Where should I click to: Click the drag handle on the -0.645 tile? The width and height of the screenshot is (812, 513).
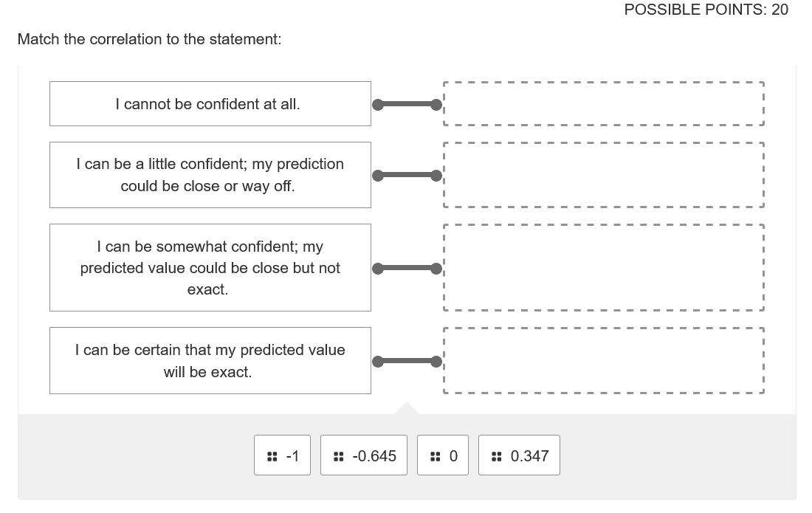[x=340, y=455]
